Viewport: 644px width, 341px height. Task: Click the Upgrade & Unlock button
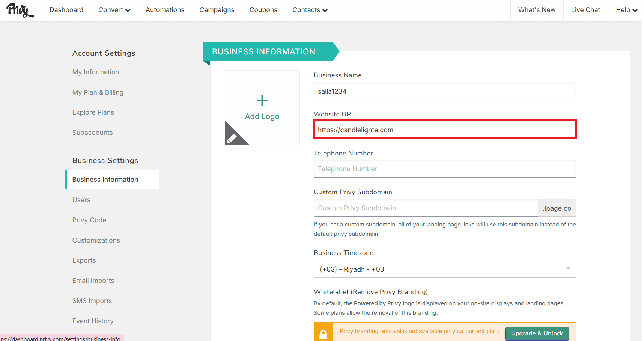point(537,333)
